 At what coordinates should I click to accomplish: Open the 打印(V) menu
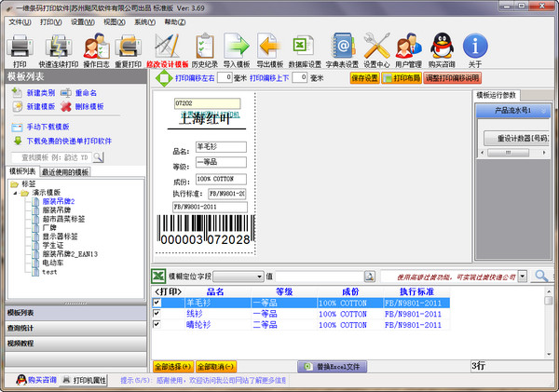point(50,22)
